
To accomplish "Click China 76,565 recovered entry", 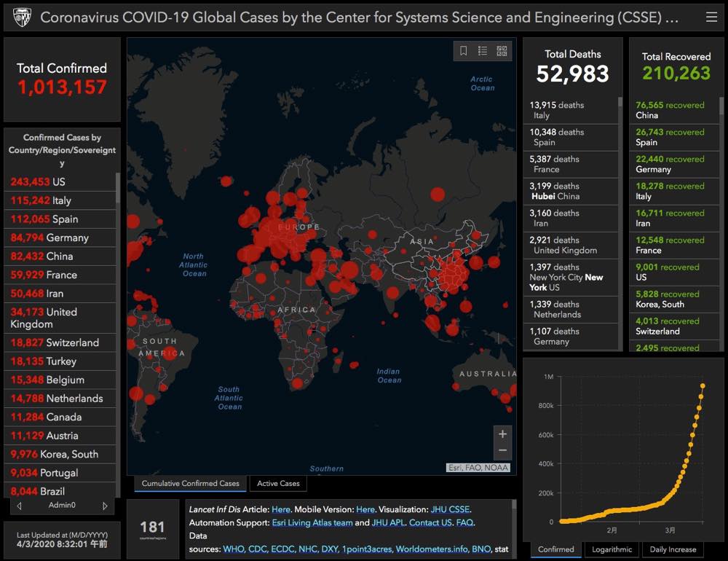I will coord(674,110).
